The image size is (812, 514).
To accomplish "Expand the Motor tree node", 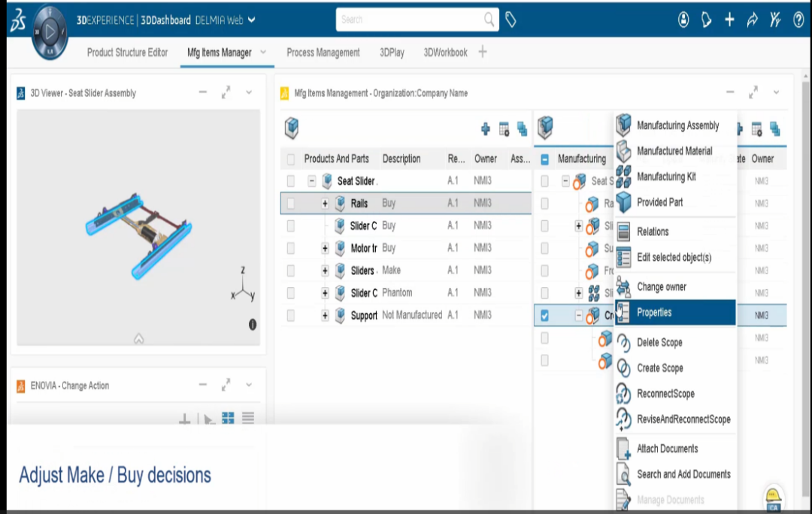I will click(x=325, y=248).
